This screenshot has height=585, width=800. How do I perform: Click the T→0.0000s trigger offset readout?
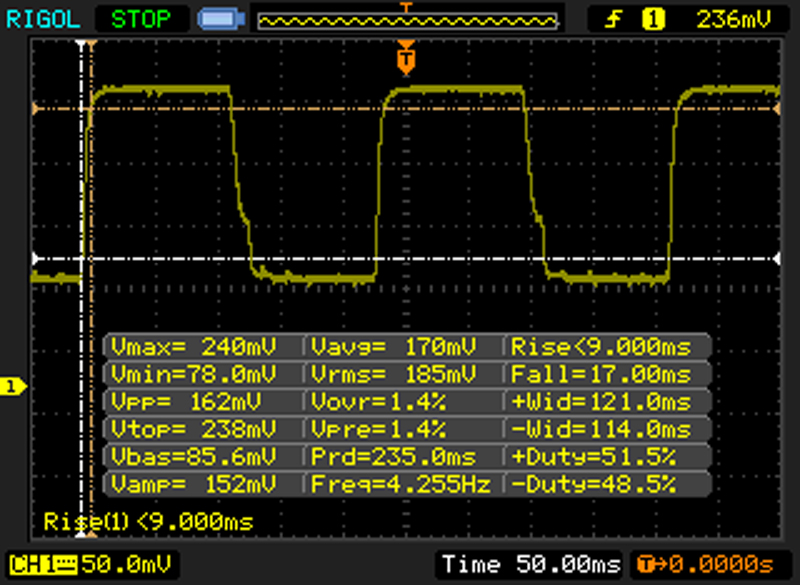pyautogui.click(x=705, y=564)
